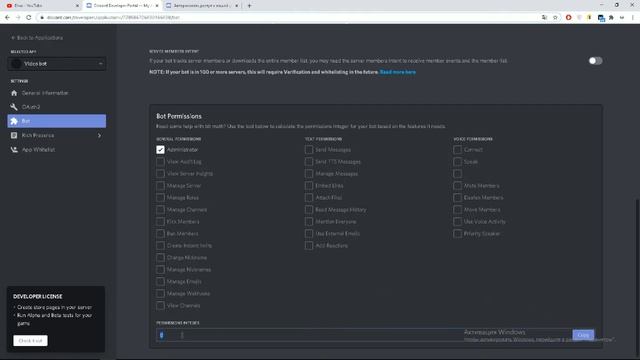Switch to the YouTube browser tab
The height and width of the screenshot is (360, 640).
click(41, 6)
